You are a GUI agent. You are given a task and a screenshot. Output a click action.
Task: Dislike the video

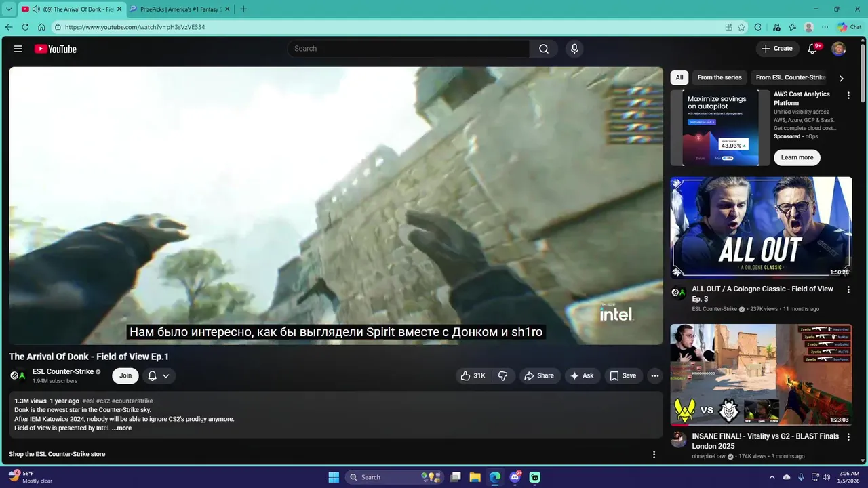click(502, 375)
